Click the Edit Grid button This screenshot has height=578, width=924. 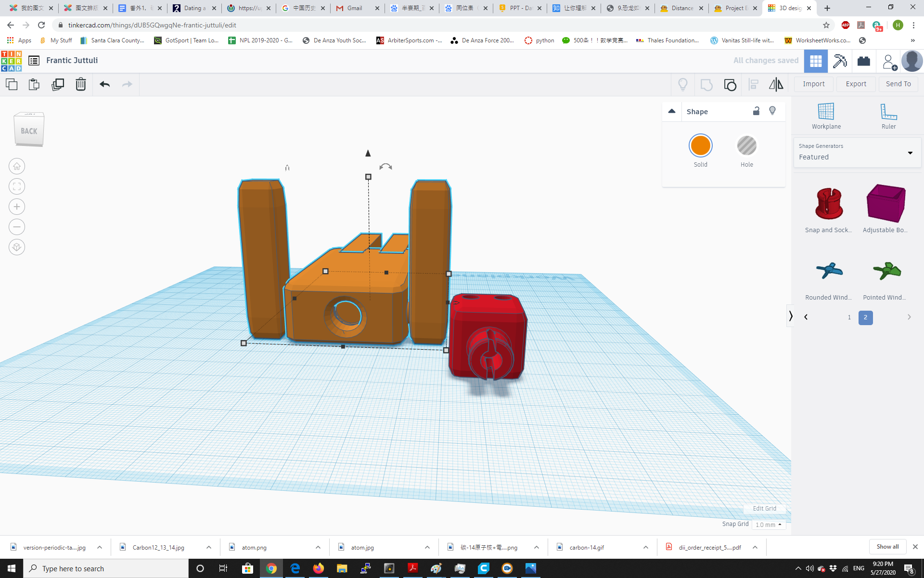(764, 509)
